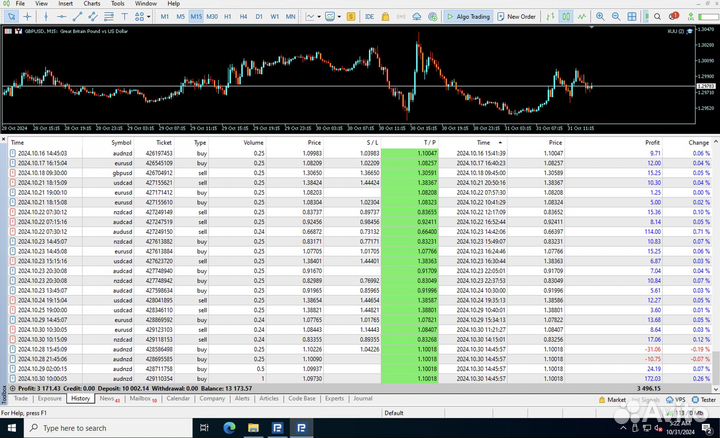
Task: Open the Insert menu
Action: click(x=65, y=4)
